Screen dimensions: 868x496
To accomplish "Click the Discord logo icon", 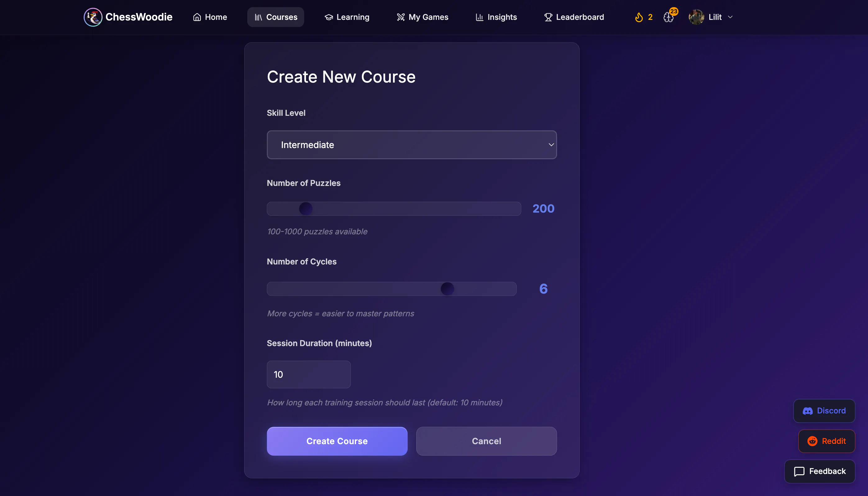I will (808, 411).
